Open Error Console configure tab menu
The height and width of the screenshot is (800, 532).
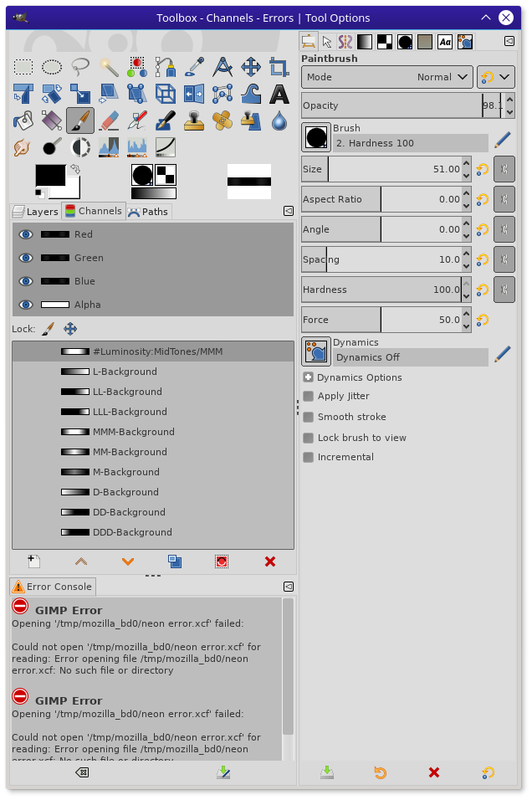(289, 587)
